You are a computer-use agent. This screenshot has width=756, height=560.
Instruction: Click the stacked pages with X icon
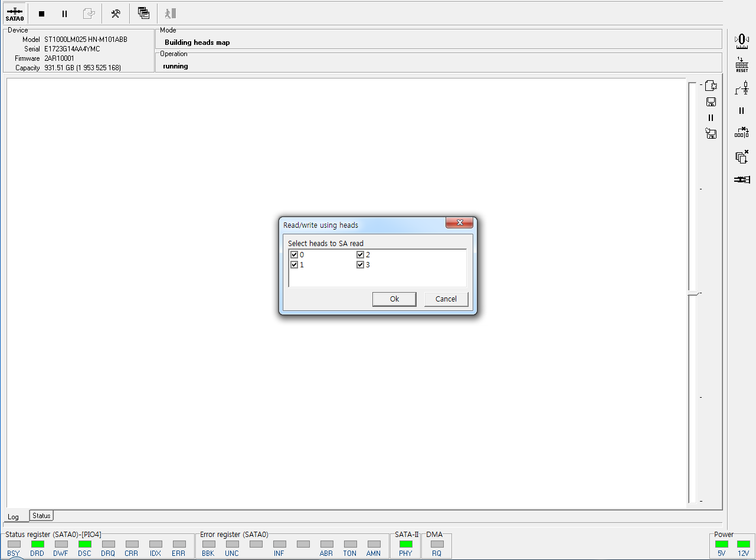[x=742, y=156]
